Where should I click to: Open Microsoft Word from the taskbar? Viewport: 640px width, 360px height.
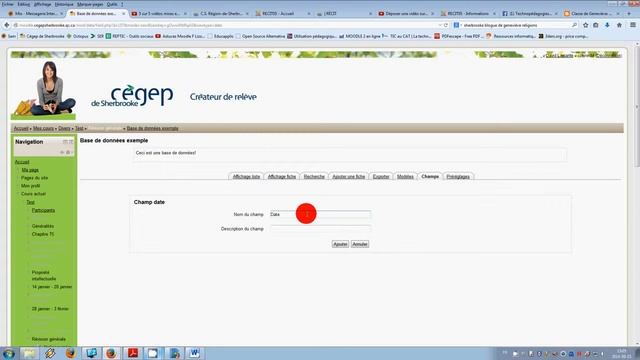195,353
